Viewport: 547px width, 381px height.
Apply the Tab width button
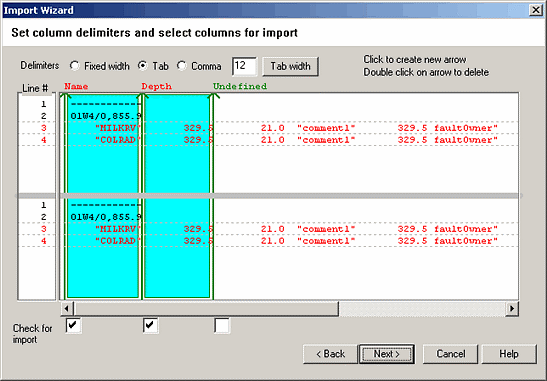coord(290,66)
